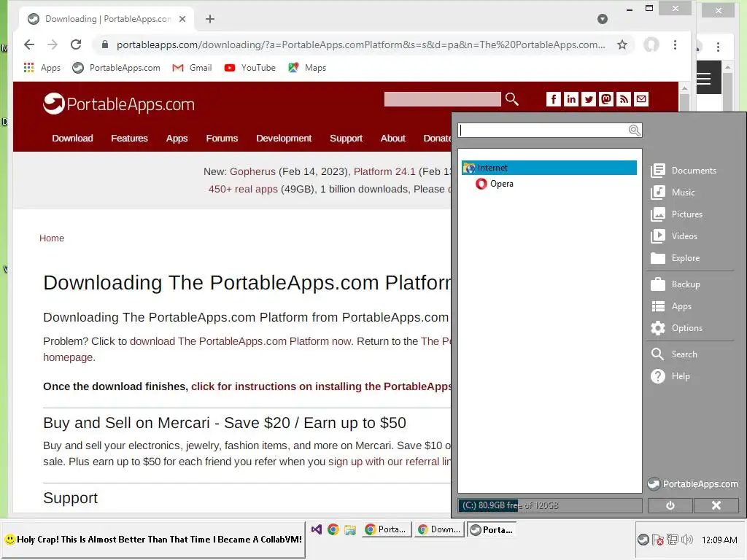Reload the PortableApps page

point(76,44)
